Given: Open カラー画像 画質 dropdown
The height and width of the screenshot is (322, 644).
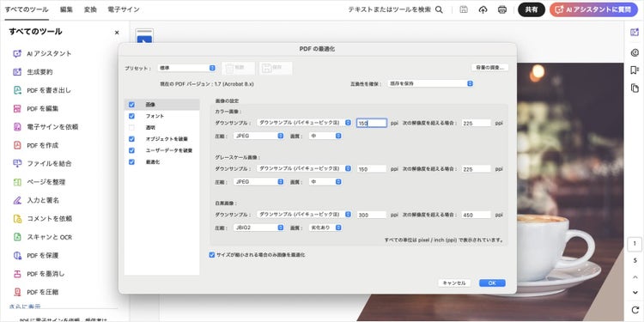Looking at the screenshot, I should pyautogui.click(x=325, y=136).
